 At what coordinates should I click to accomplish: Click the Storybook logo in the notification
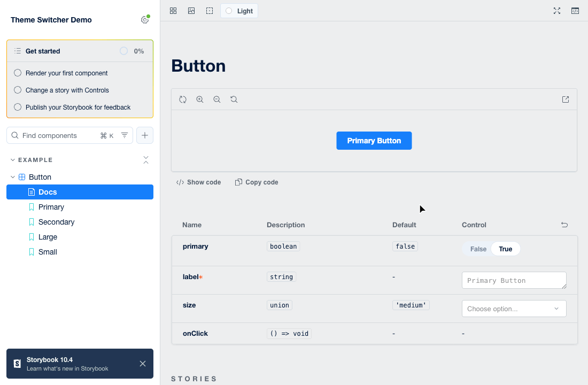(17, 364)
